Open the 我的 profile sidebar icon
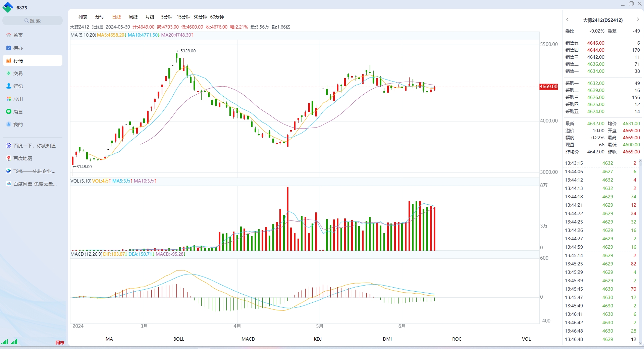Image resolution: width=644 pixels, height=349 pixels. pos(9,124)
